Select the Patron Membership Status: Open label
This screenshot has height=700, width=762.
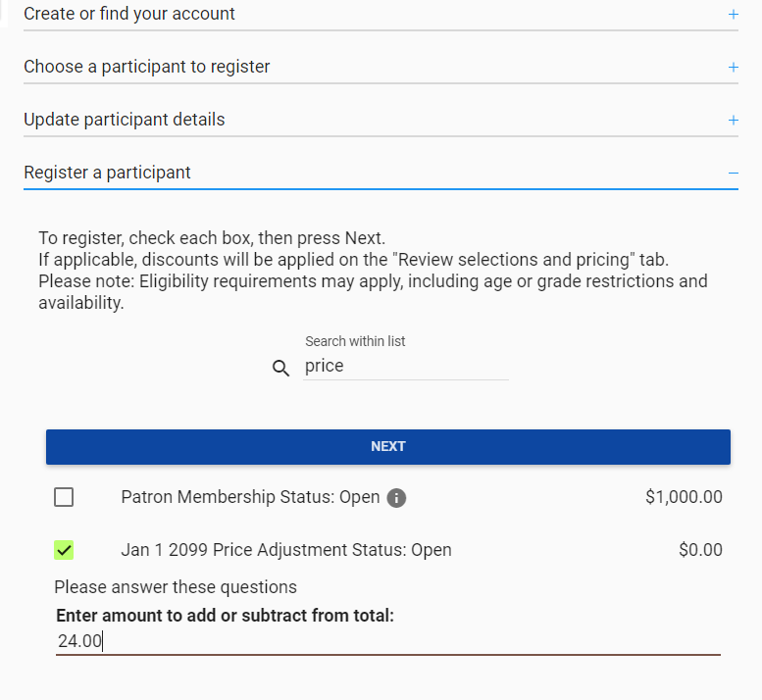coord(250,497)
